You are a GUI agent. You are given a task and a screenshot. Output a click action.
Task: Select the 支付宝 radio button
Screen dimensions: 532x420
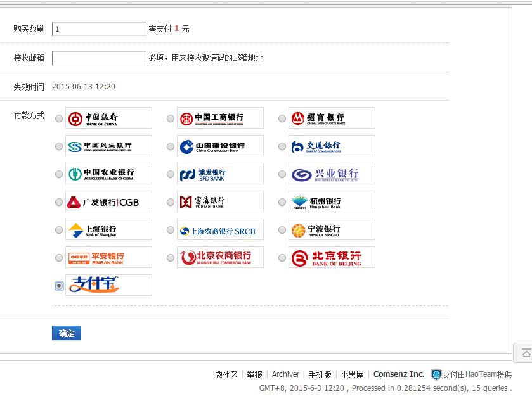pyautogui.click(x=59, y=286)
